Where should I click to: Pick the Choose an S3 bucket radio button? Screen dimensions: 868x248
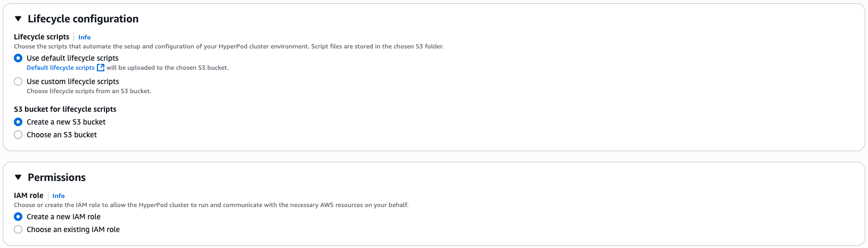18,135
